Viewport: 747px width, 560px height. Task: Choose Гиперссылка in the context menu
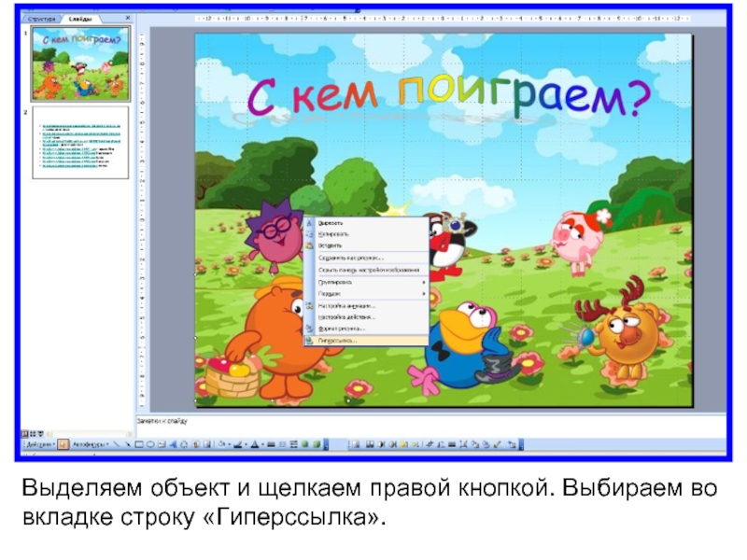(366, 341)
